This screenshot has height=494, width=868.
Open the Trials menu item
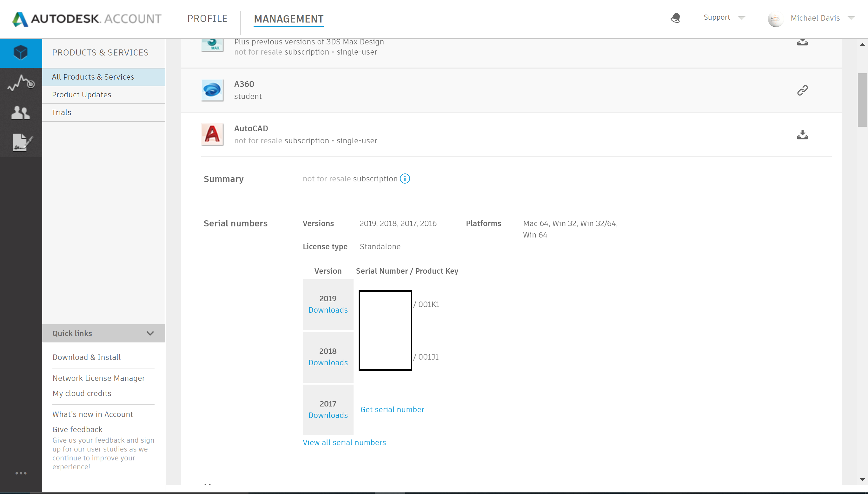click(103, 112)
